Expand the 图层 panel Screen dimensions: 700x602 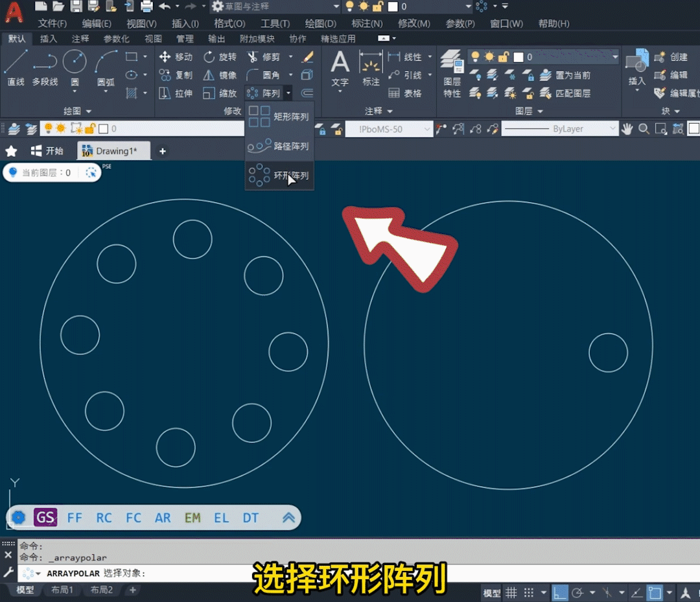pyautogui.click(x=529, y=111)
